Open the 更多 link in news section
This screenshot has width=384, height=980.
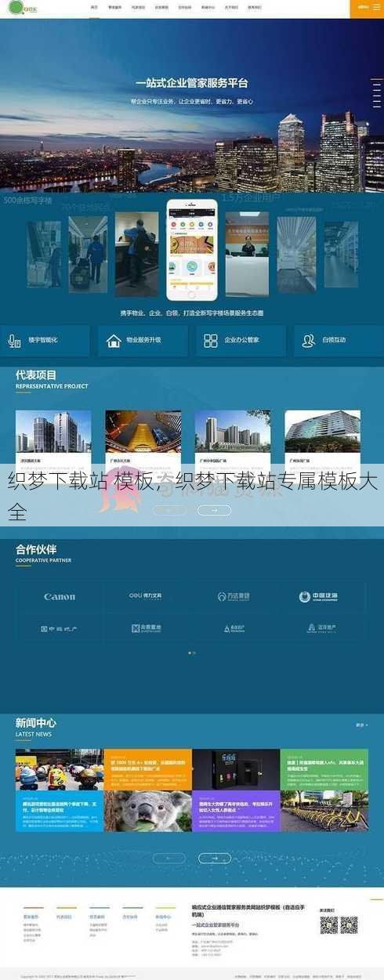[361, 725]
